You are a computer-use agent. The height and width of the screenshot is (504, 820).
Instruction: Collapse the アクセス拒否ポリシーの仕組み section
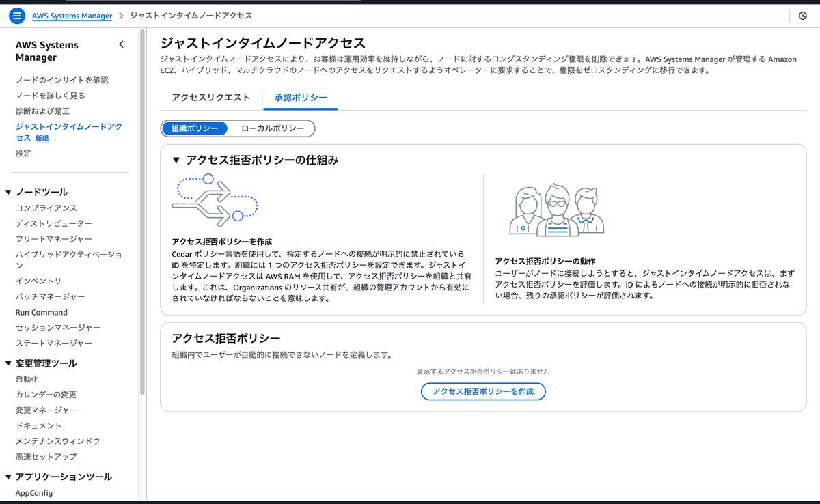tap(176, 160)
